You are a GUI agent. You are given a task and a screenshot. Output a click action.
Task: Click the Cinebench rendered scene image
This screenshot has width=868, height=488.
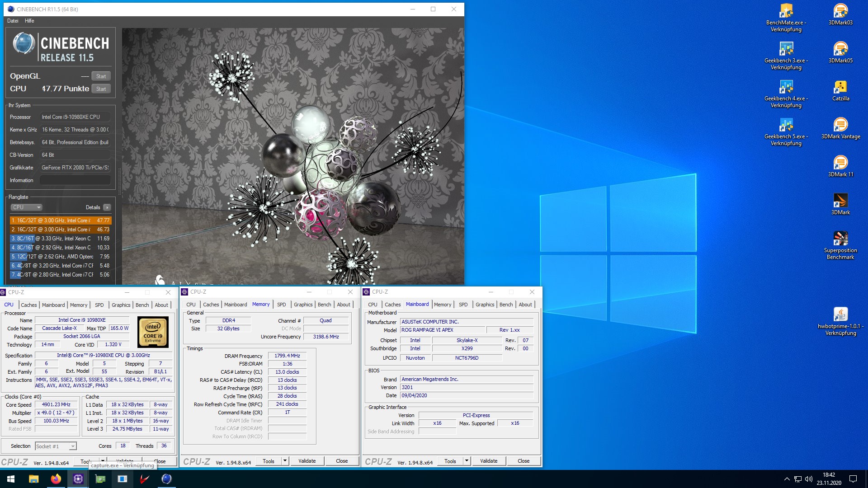293,156
